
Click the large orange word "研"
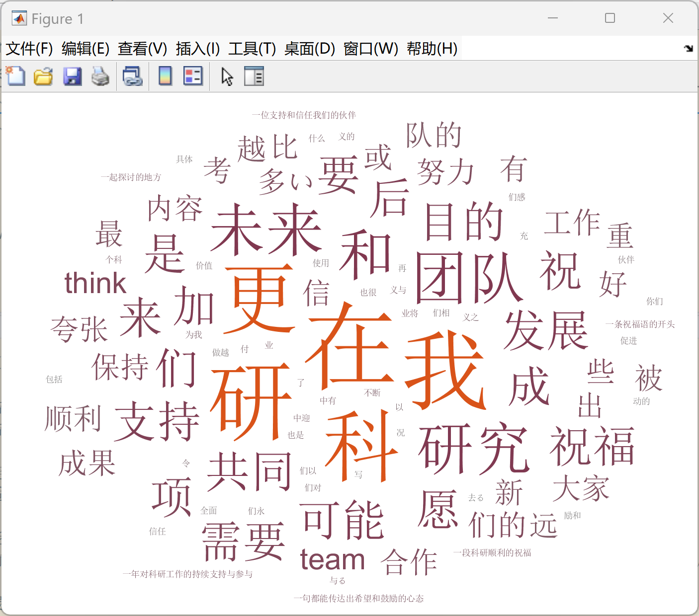coord(251,402)
